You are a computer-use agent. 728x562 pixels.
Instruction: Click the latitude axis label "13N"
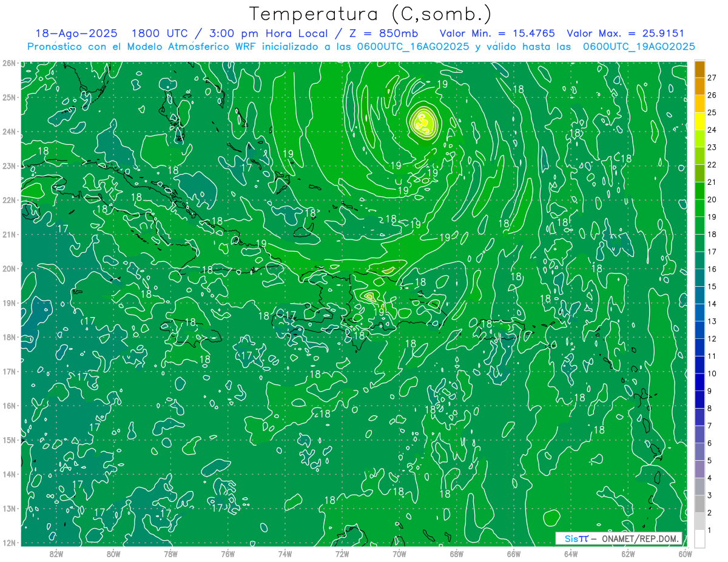click(9, 508)
